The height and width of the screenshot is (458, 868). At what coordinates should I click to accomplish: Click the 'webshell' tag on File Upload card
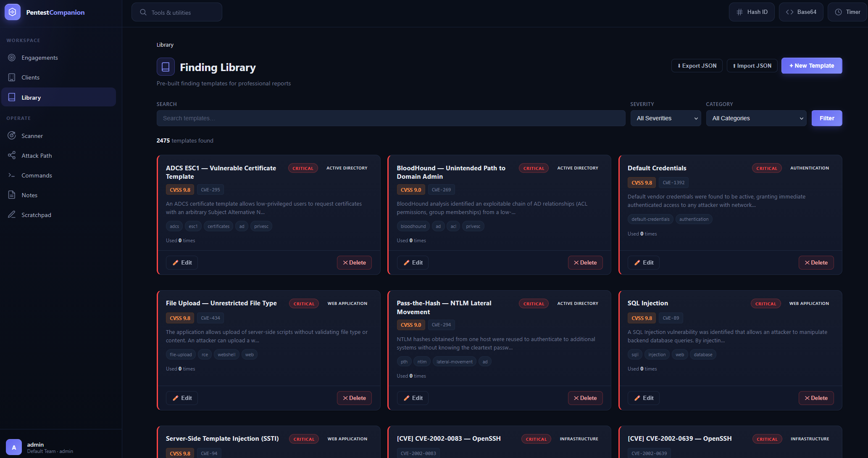tap(226, 355)
